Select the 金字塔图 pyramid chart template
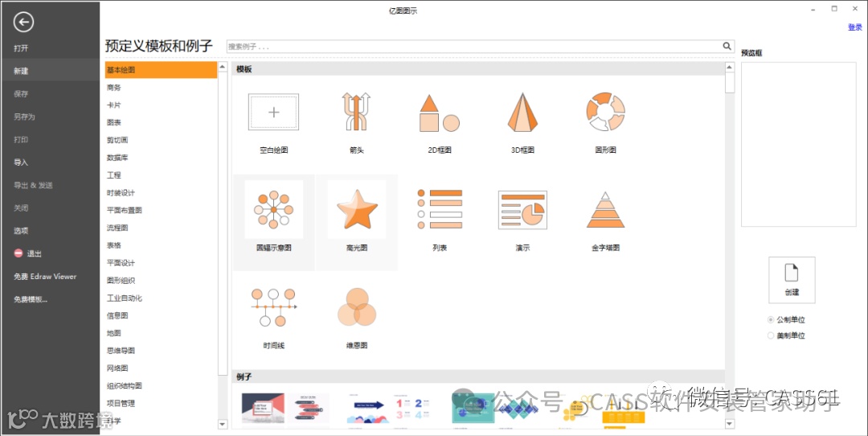Screen dimensions: 868x436 (606, 209)
